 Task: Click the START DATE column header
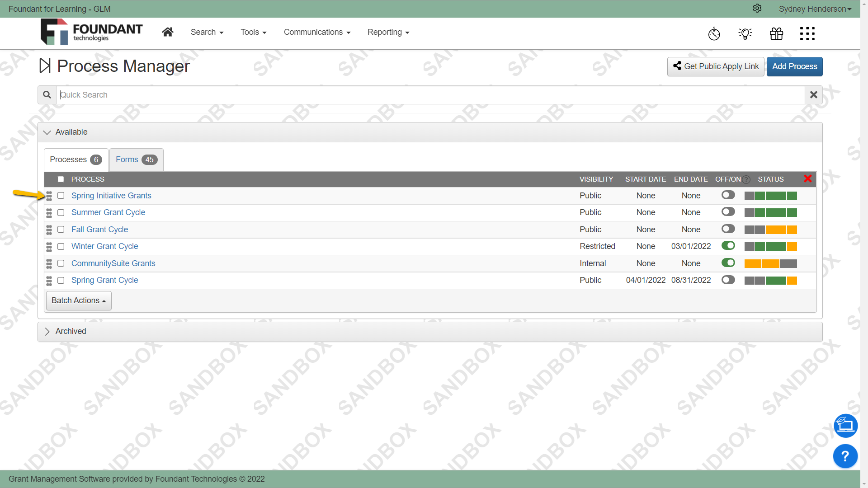pyautogui.click(x=645, y=179)
